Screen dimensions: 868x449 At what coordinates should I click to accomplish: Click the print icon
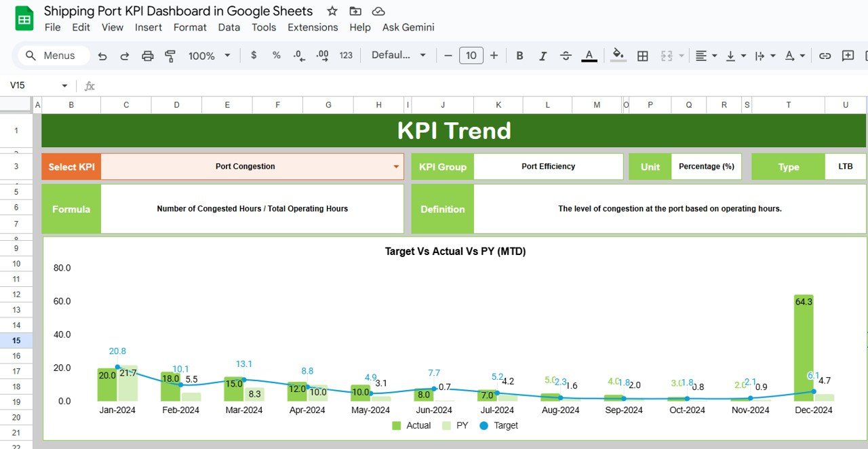(148, 56)
